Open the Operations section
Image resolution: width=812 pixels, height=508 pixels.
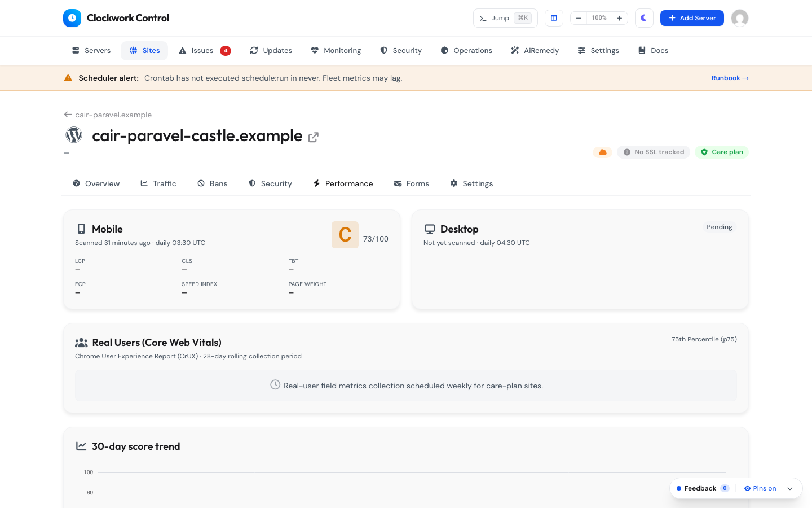coord(466,51)
